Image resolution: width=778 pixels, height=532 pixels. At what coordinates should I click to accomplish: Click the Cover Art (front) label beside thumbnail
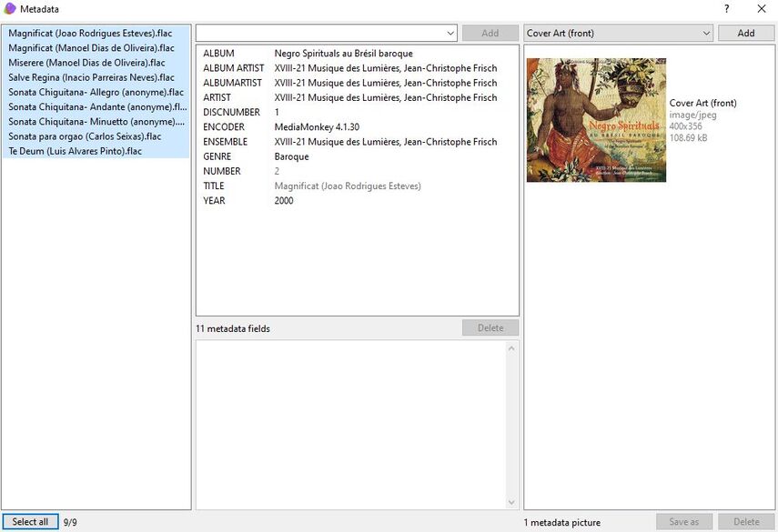click(x=702, y=103)
